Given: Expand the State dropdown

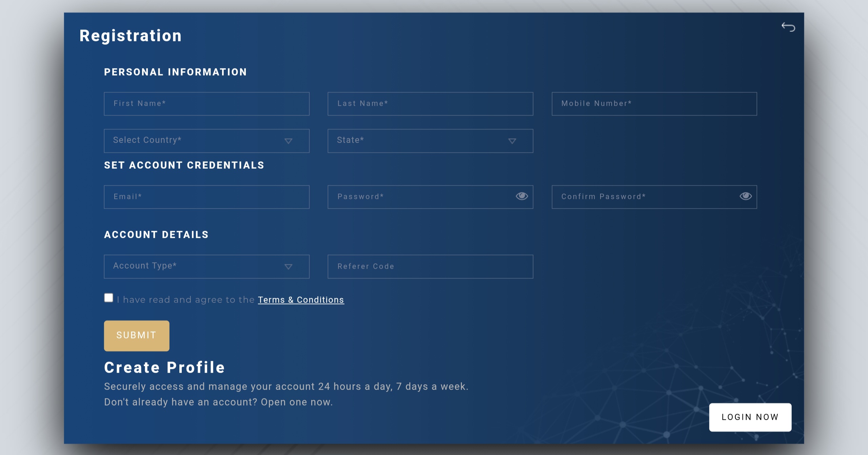Looking at the screenshot, I should click(x=430, y=141).
